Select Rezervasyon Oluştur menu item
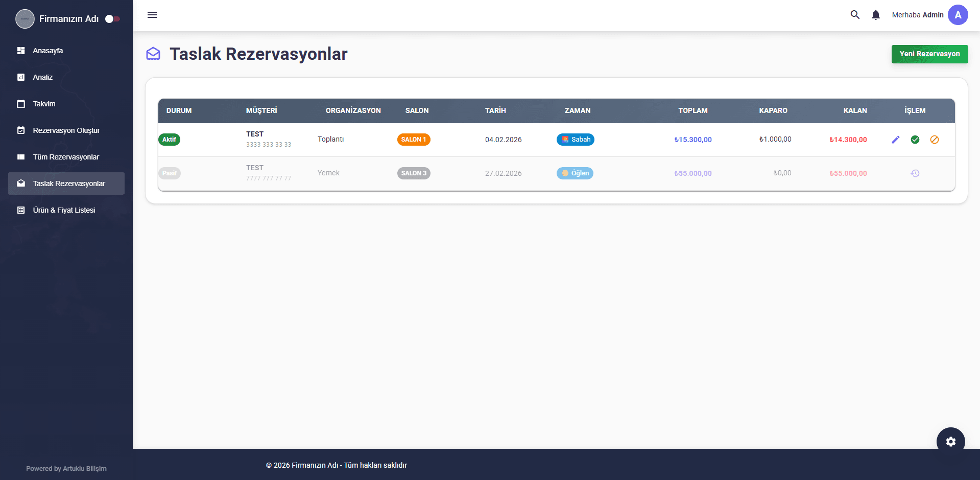Image resolution: width=980 pixels, height=480 pixels. click(x=66, y=130)
